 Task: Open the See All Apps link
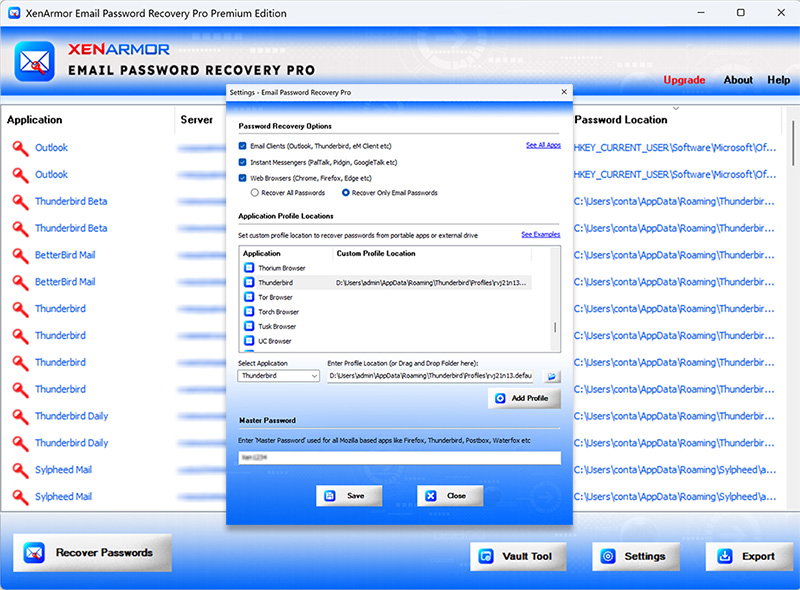(x=543, y=146)
